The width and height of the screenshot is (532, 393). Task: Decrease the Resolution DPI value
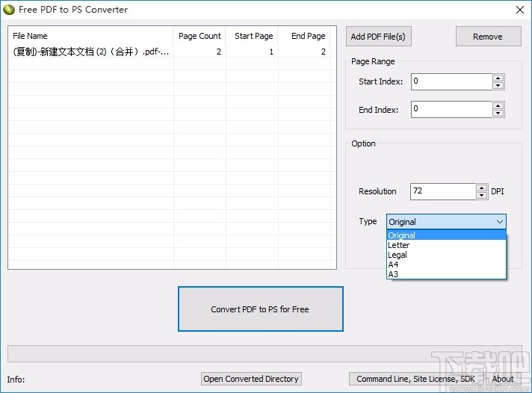482,195
